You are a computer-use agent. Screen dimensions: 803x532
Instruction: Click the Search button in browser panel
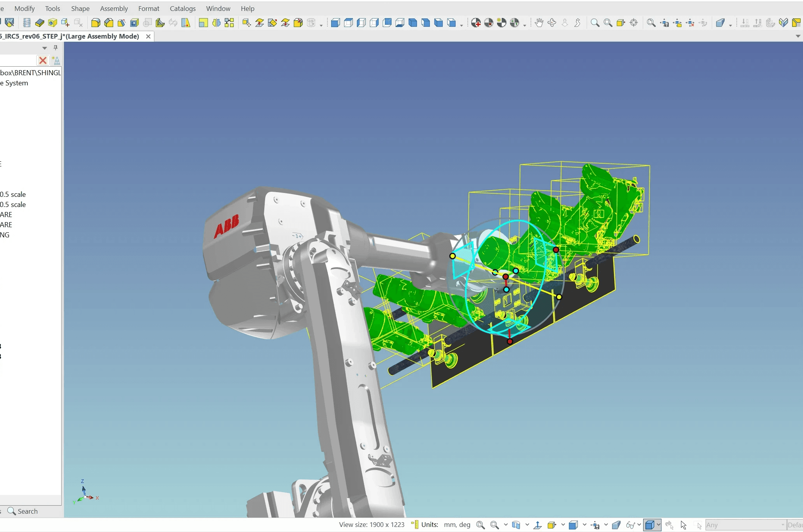tap(23, 511)
